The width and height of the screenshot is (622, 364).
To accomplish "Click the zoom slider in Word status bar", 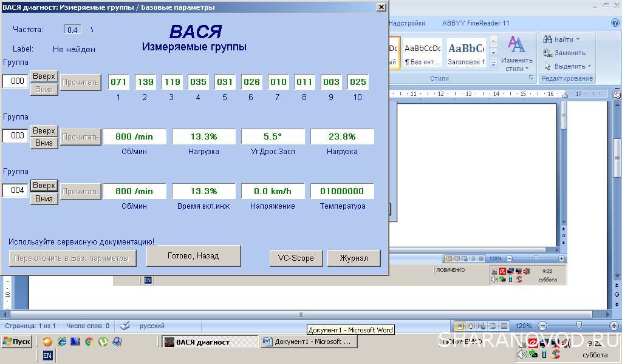I will pyautogui.click(x=578, y=326).
